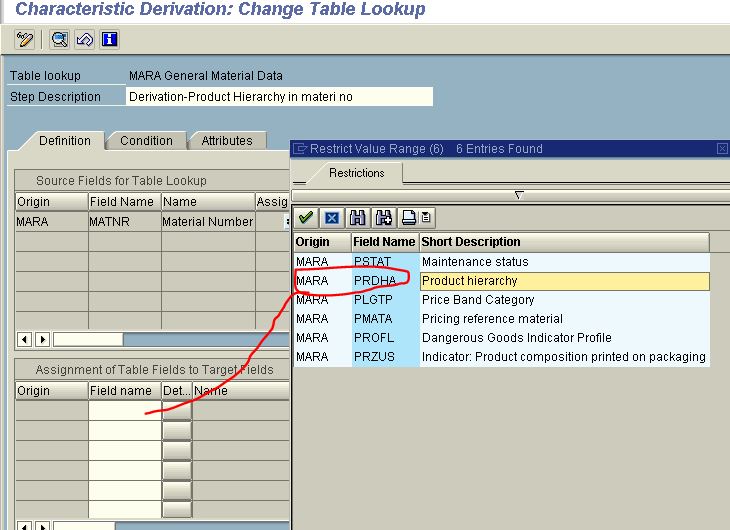Click the magnifier detail toolbar icon
Viewport: 730px width, 530px height.
pos(60,39)
